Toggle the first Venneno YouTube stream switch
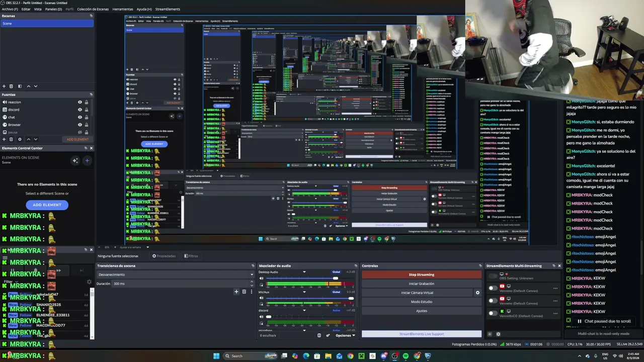Viewport: 644px width, 362px height. [493, 288]
